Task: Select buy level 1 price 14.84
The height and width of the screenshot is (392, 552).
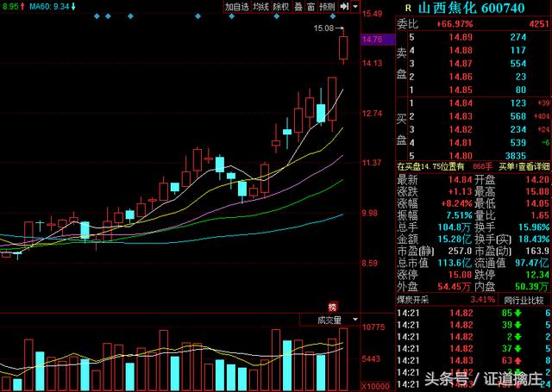Action: [x=461, y=103]
